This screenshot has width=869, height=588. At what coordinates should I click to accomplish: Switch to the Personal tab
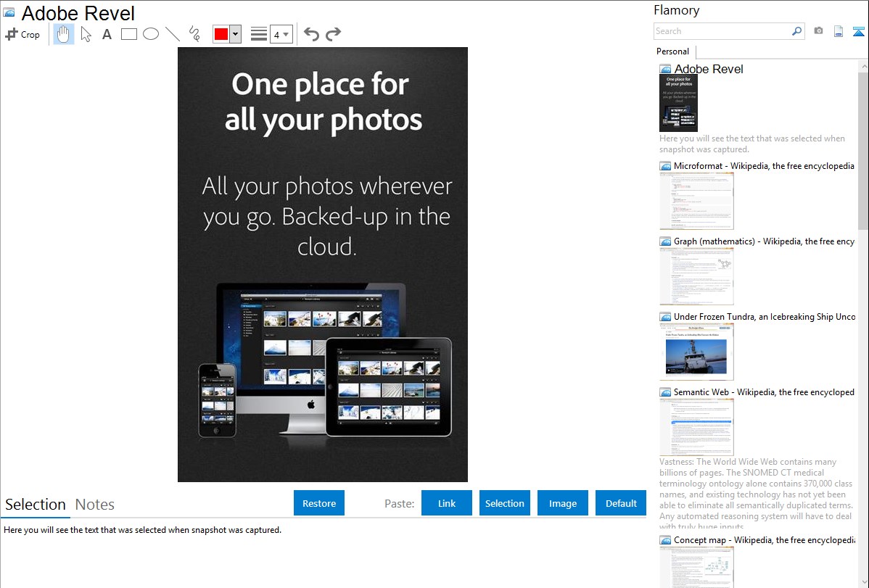tap(673, 51)
